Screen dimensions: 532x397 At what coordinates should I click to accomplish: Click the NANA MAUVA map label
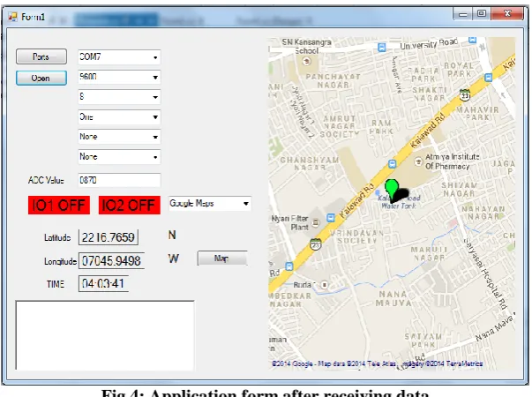tap(393, 298)
